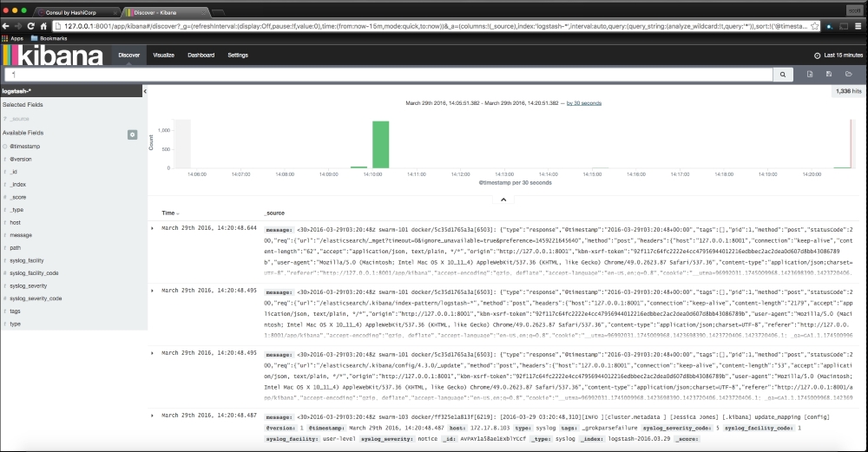The width and height of the screenshot is (868, 452).
Task: Open the Visualize tab
Action: (163, 55)
